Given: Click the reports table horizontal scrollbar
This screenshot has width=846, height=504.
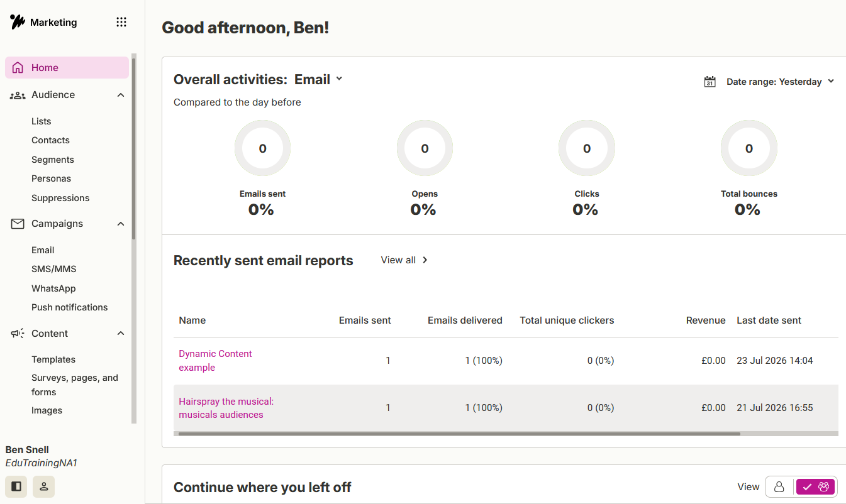Looking at the screenshot, I should tap(459, 434).
